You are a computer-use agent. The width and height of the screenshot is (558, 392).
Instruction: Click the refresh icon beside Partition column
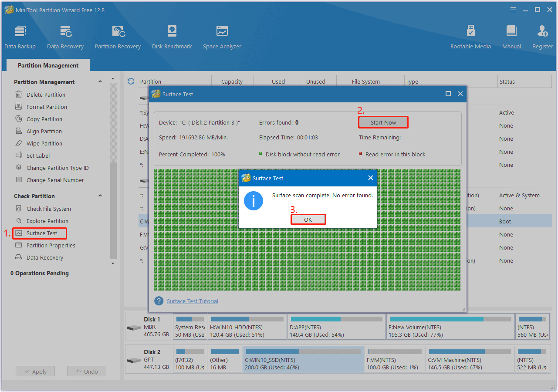point(131,81)
